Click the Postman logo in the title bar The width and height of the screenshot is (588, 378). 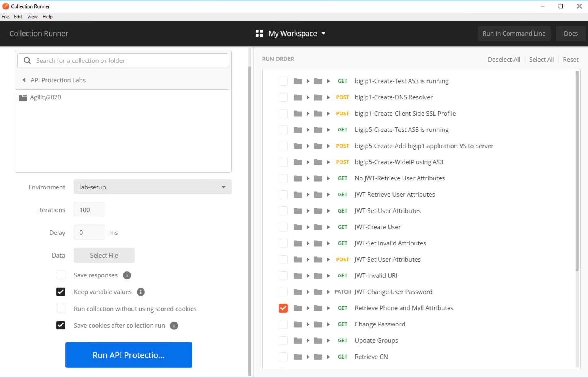[6, 6]
